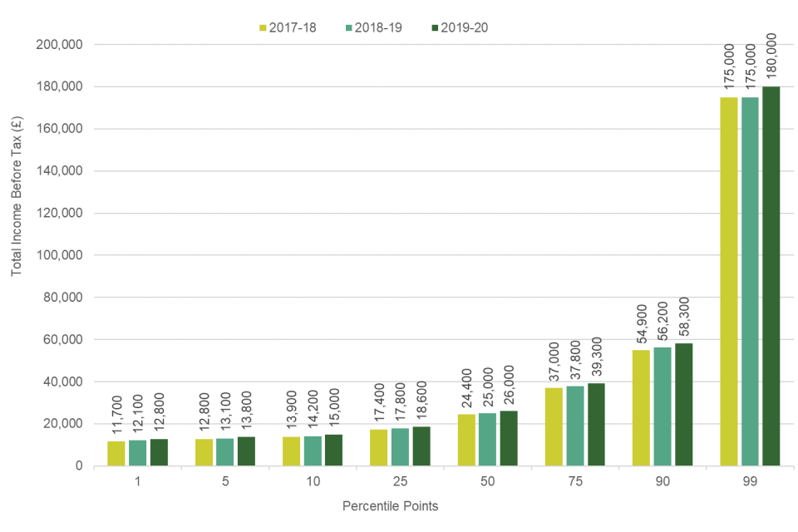Select the 2017-18 bar at percentile 50
This screenshot has height=532, width=798.
pyautogui.click(x=465, y=440)
